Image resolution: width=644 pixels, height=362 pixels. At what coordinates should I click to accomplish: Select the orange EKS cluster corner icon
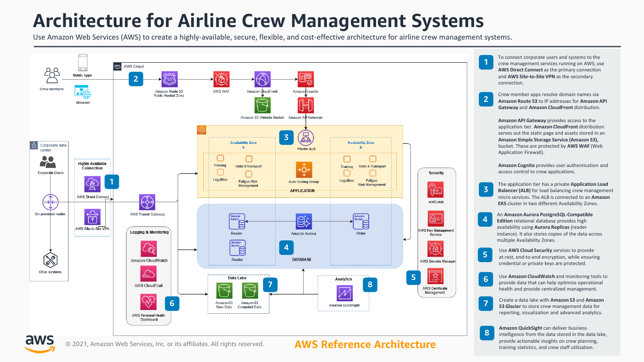pyautogui.click(x=202, y=130)
